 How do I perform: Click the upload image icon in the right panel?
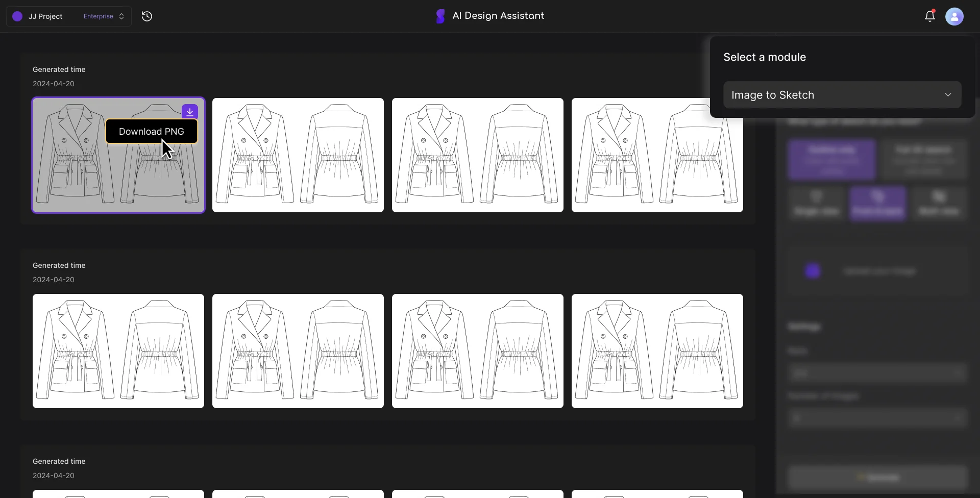[813, 270]
